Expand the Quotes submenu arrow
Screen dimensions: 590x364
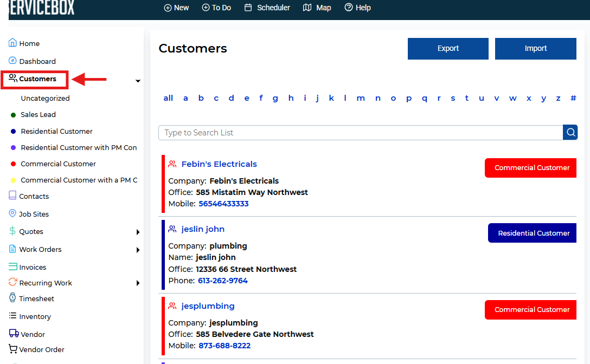(138, 232)
